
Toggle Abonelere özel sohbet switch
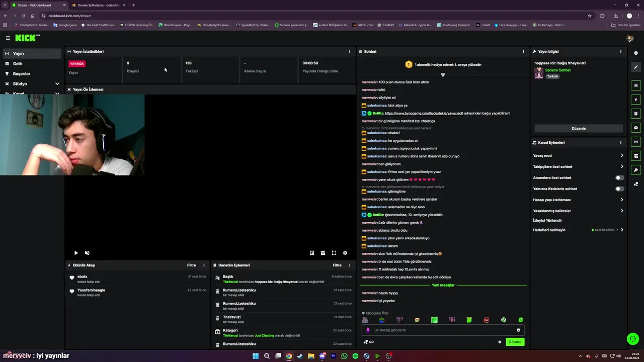[x=620, y=177]
